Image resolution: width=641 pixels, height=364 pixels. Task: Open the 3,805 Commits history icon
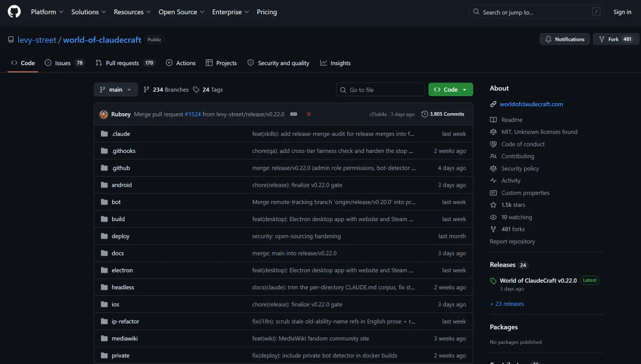click(x=424, y=114)
